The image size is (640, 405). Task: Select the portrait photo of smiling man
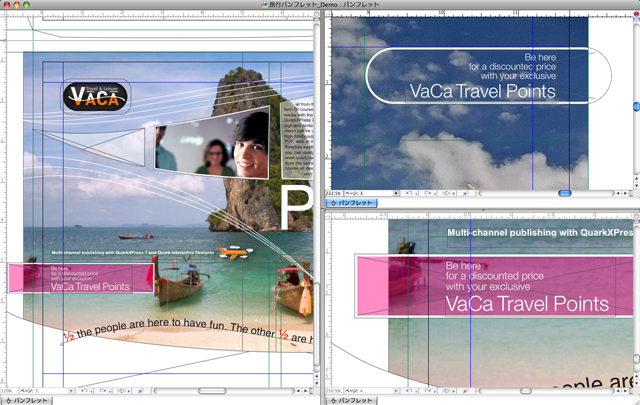click(211, 143)
